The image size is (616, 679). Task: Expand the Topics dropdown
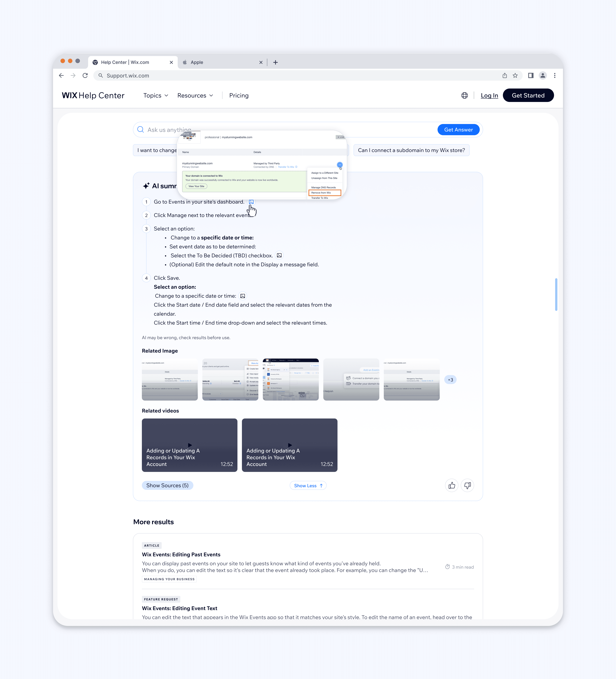pos(156,96)
